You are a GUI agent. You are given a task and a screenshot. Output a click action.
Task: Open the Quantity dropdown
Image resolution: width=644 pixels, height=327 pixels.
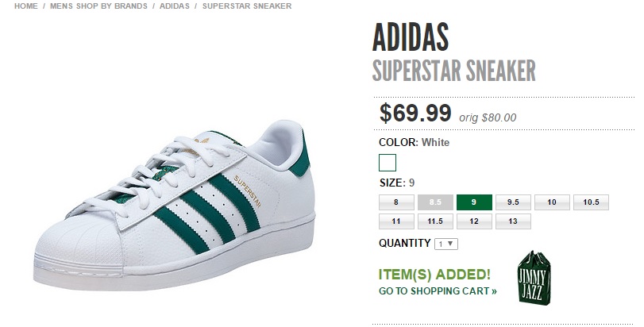point(445,244)
